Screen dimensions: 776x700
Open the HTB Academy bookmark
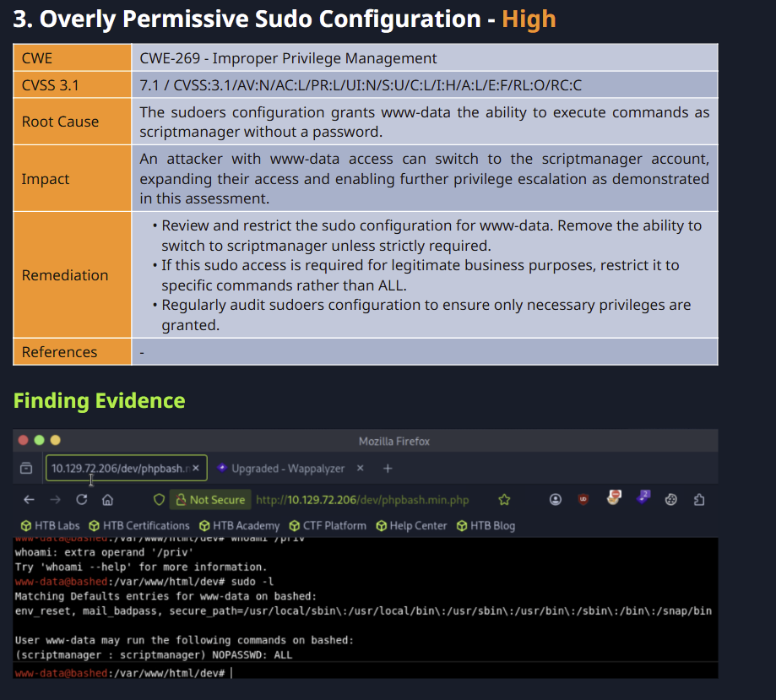coord(240,526)
